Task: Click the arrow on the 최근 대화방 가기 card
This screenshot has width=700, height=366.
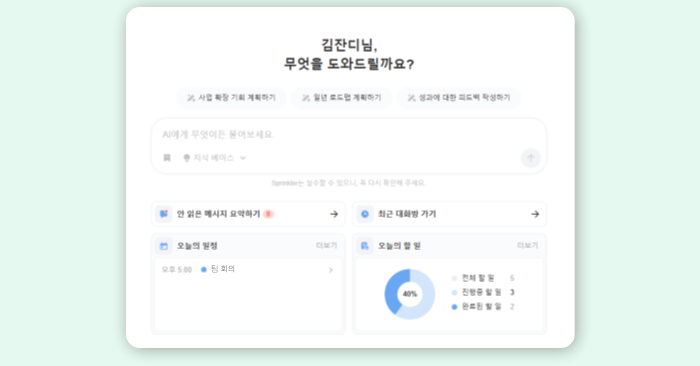Action: tap(535, 214)
